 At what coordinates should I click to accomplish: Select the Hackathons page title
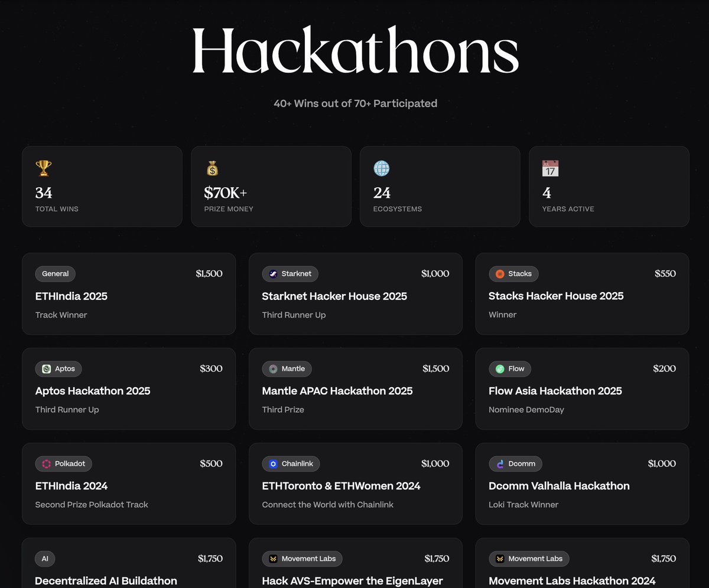[354, 50]
